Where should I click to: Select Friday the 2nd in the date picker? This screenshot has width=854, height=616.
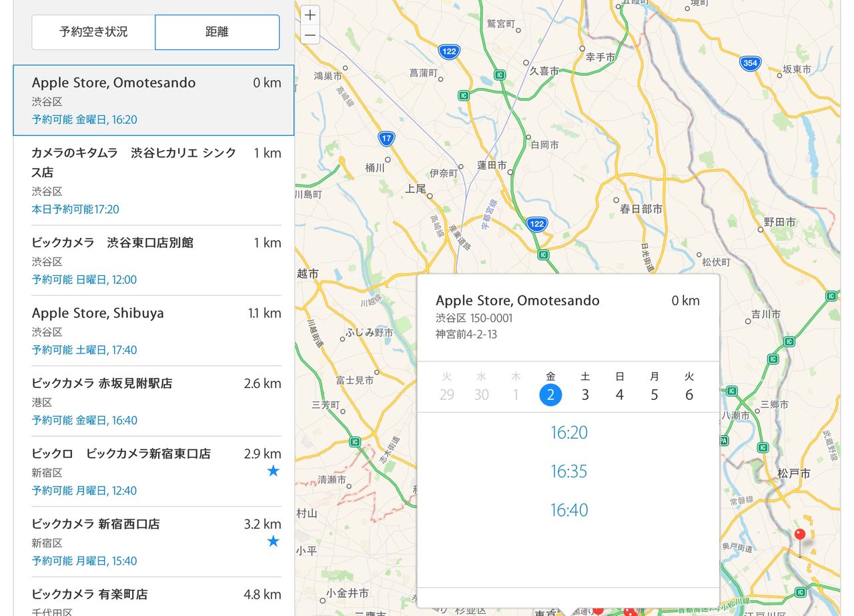coord(550,394)
